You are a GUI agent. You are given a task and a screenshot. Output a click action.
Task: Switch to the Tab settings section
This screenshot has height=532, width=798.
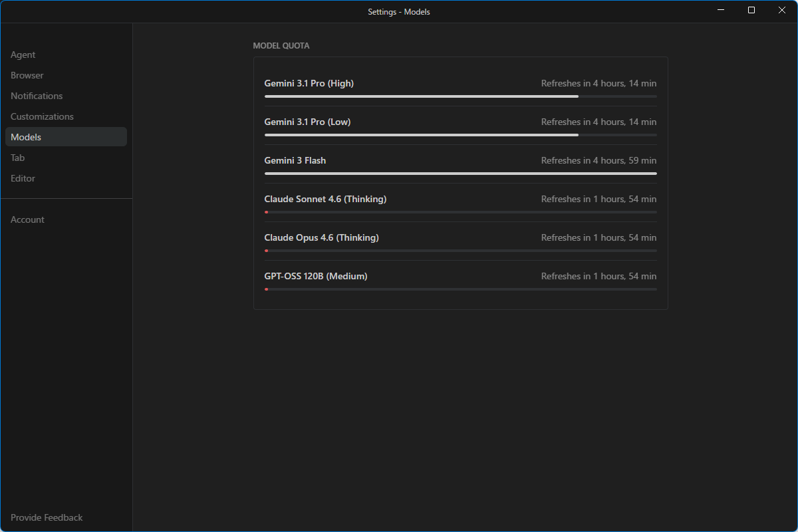click(18, 158)
